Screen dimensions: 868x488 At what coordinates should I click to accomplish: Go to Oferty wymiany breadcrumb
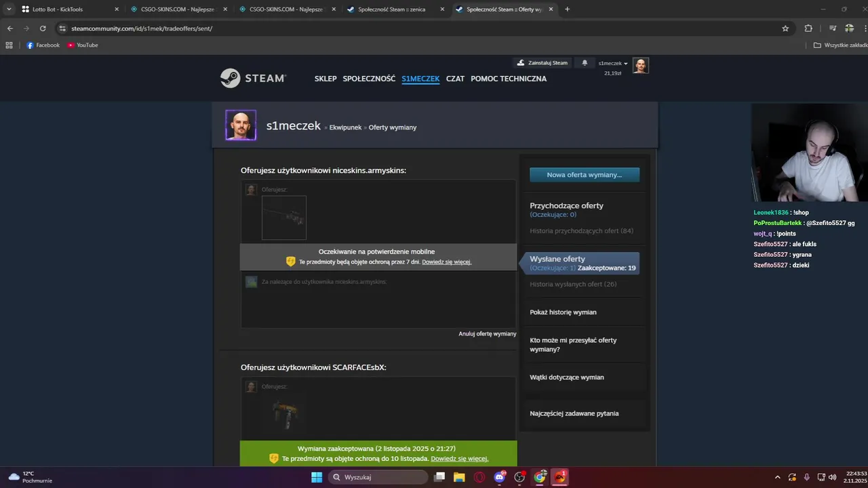pos(393,127)
